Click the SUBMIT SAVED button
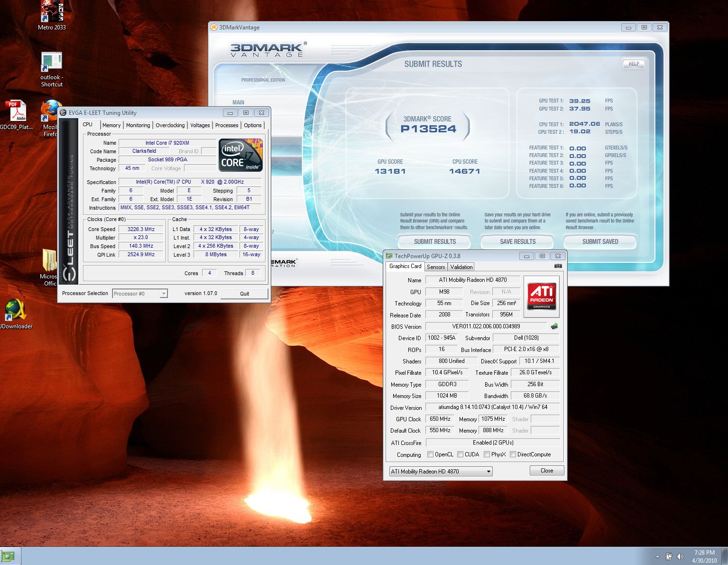 point(600,241)
